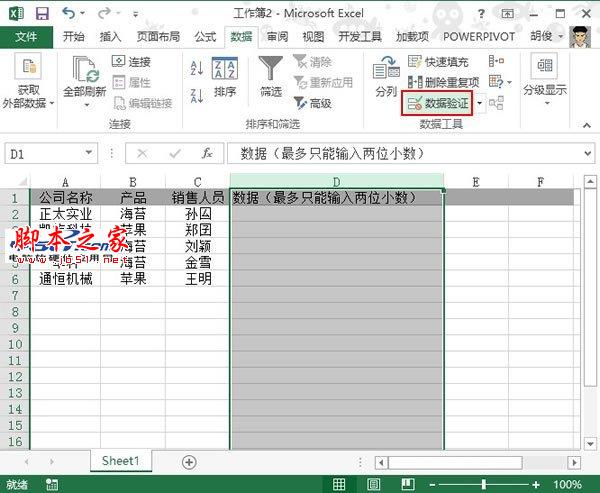The image size is (600, 493).
Task: Switch to the Review (审阅) tab
Action: click(x=277, y=37)
